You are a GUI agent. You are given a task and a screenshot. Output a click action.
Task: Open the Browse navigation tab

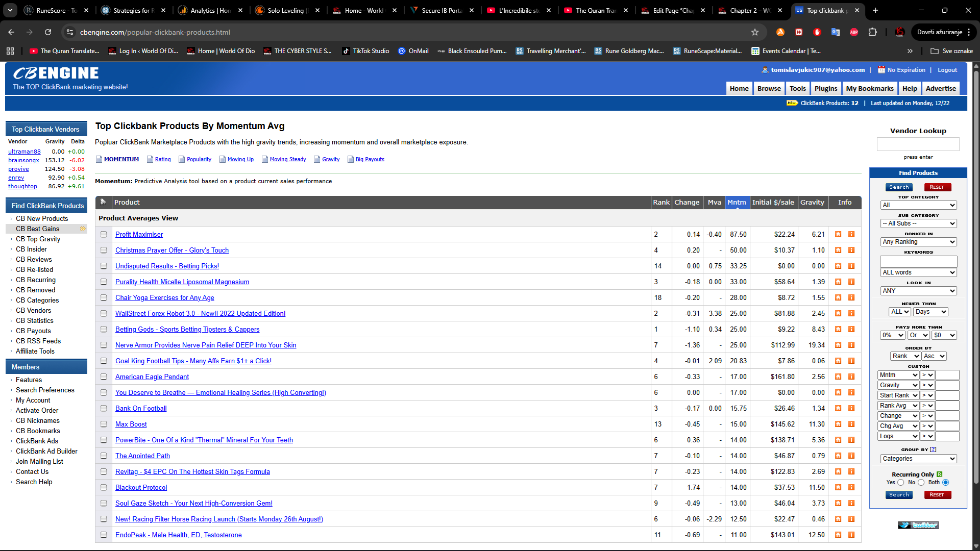click(x=769, y=88)
